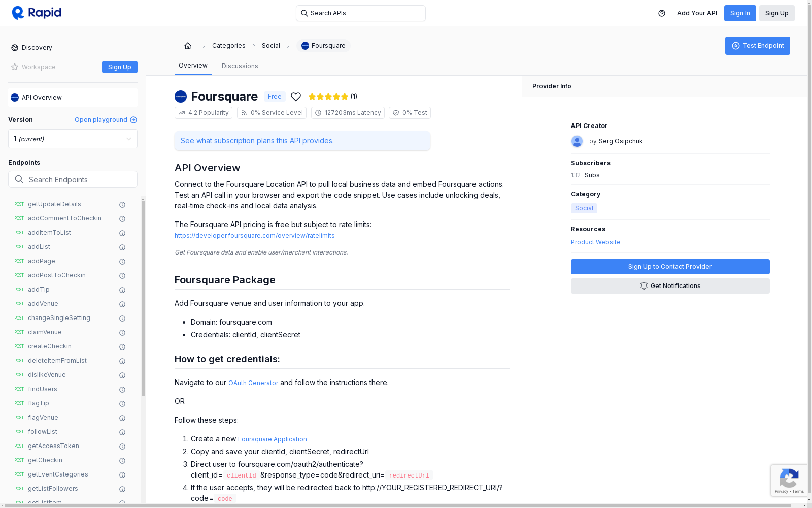Focus the Search Endpoints field
Image resolution: width=812 pixels, height=508 pixels.
coord(73,179)
